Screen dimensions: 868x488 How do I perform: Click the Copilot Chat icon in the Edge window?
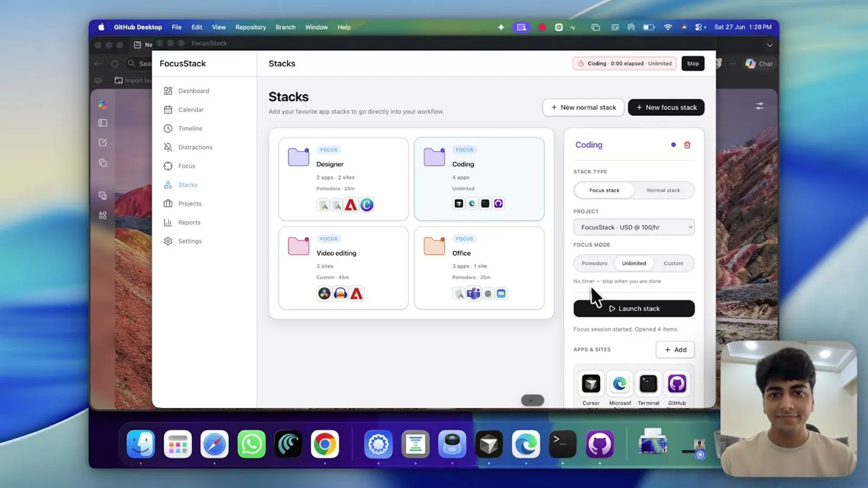(x=759, y=63)
